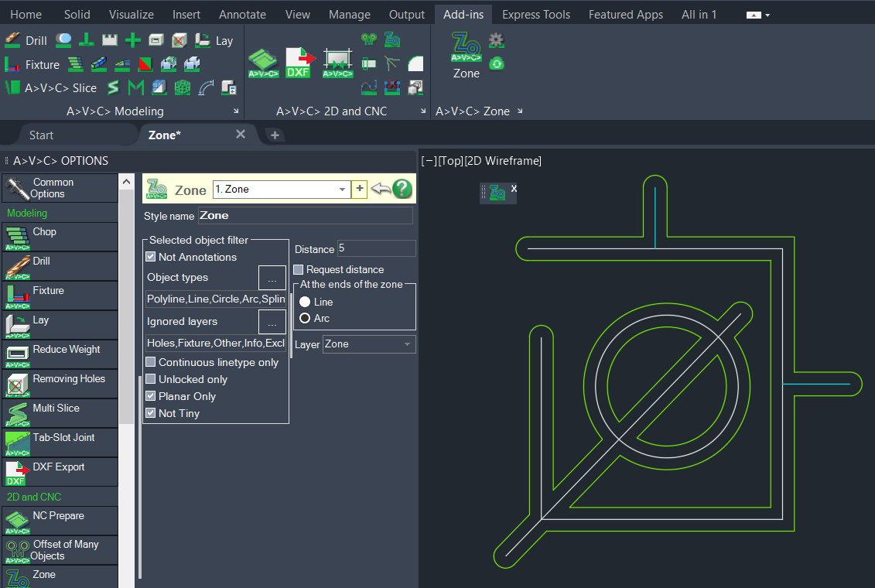Launch the Zone tool from the ribbon
The height and width of the screenshot is (588, 875).
466,56
